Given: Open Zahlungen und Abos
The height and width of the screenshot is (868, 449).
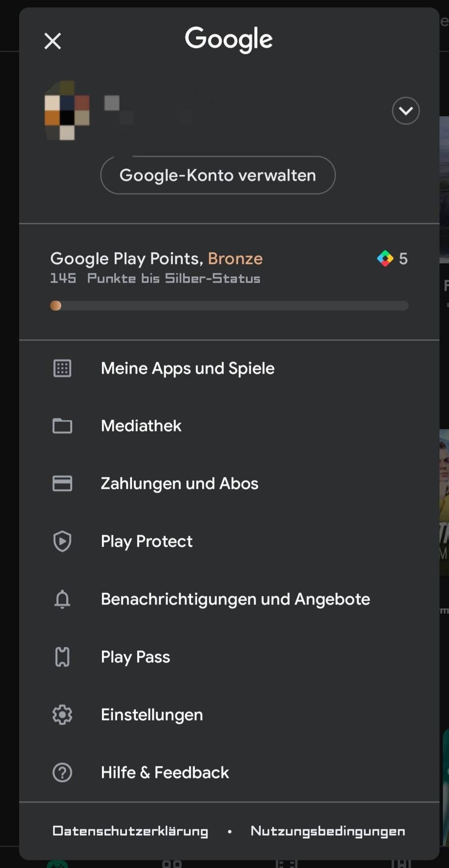Looking at the screenshot, I should tap(180, 483).
